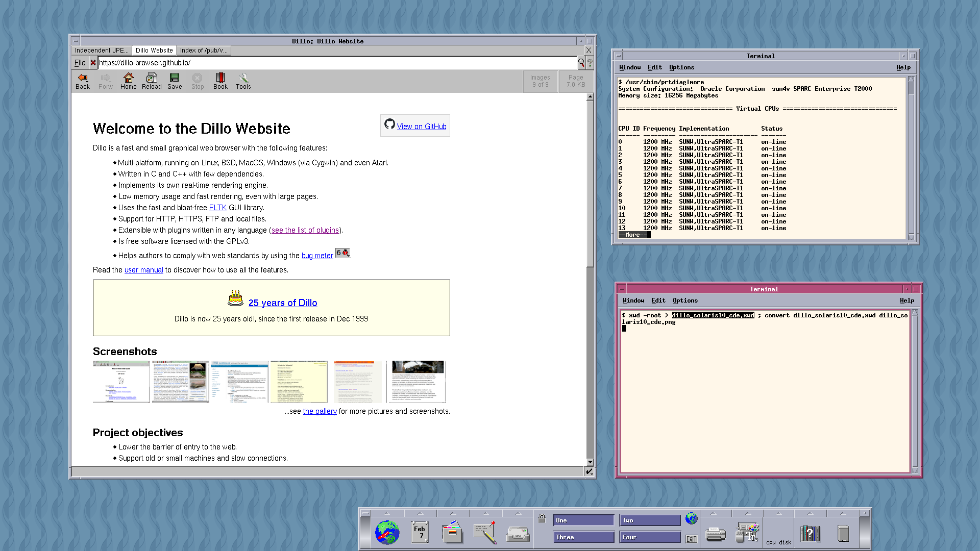This screenshot has width=980, height=551.
Task: Open the Style Manager palette icon
Action: pos(747,532)
